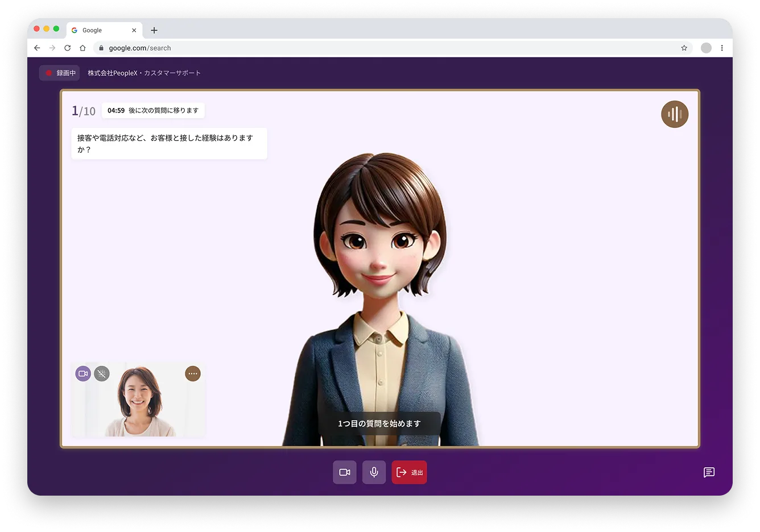760x532 pixels.
Task: Open the browser profile avatar
Action: [706, 48]
